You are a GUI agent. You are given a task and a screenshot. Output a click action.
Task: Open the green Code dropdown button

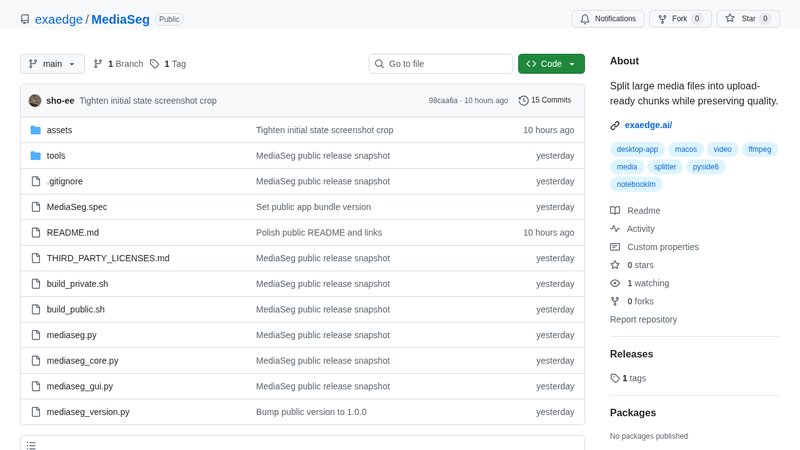click(551, 64)
